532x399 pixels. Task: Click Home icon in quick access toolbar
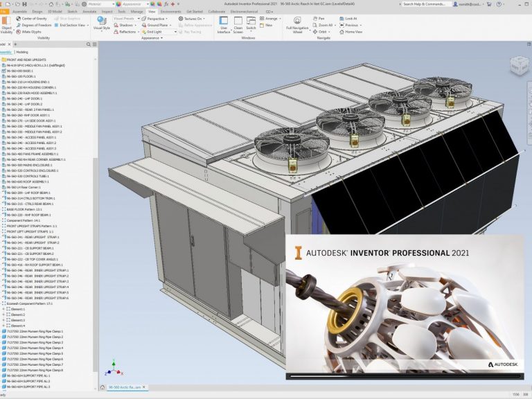pos(51,4)
